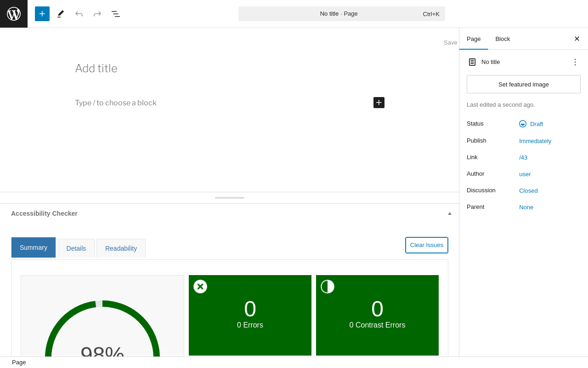Select the Summary tab

coord(34,247)
